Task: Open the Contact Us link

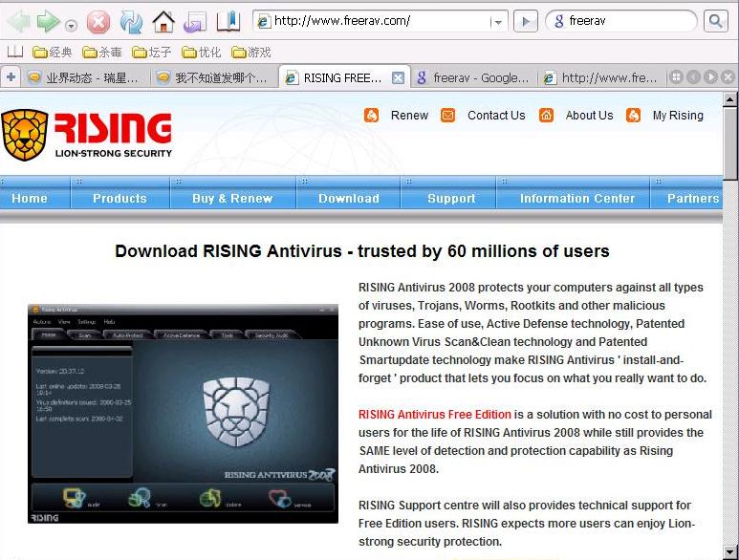Action: tap(496, 116)
